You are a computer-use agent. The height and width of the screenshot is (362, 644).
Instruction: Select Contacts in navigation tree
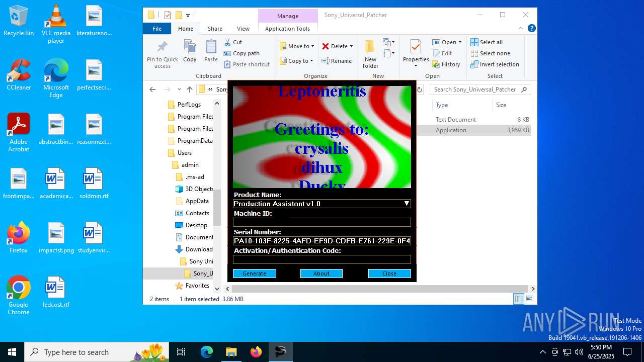point(192,213)
